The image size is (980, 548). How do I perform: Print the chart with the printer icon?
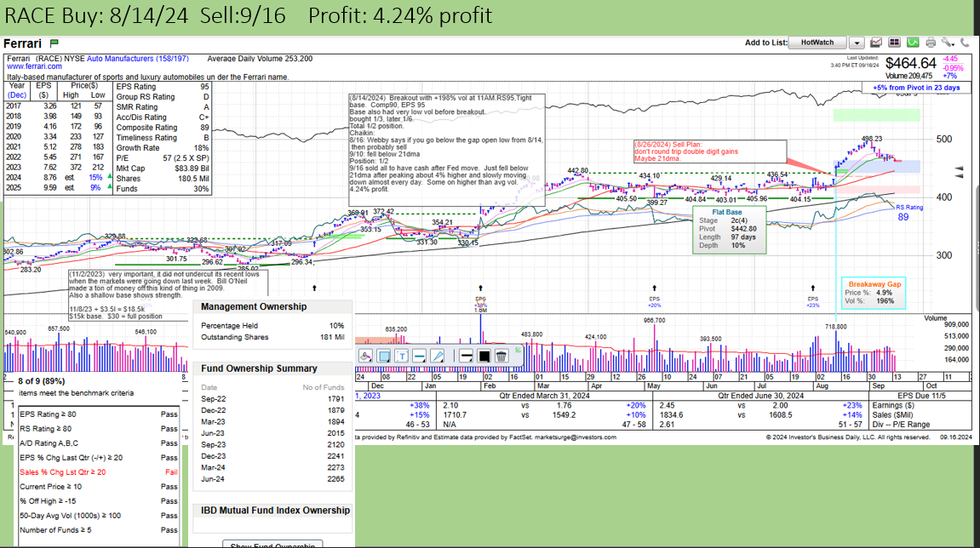click(931, 43)
